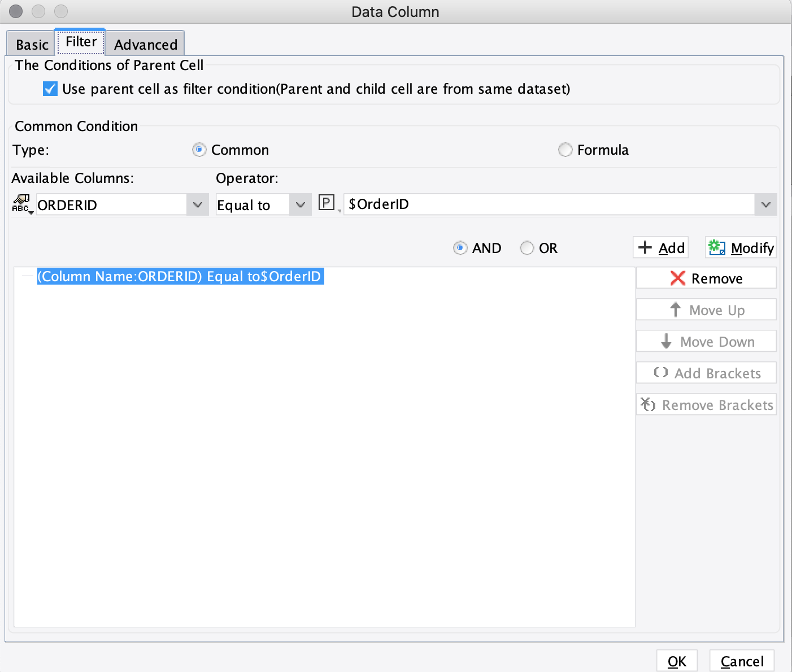Click the column type ABC icon

click(x=21, y=204)
